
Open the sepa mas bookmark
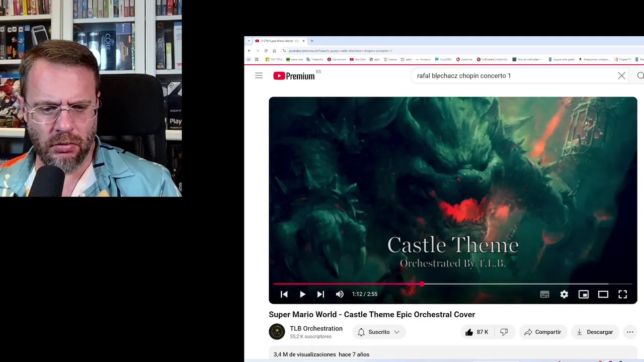click(294, 59)
